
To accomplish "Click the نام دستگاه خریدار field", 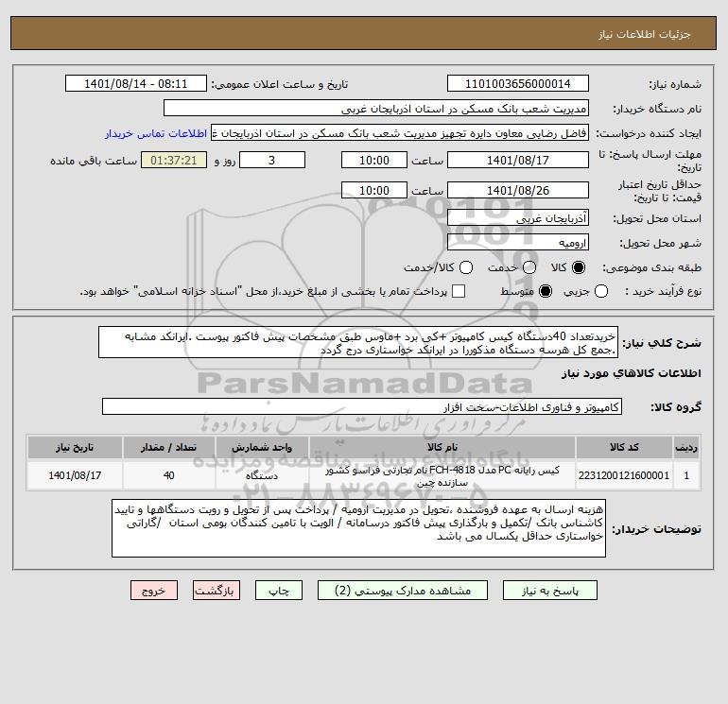I will point(376,108).
